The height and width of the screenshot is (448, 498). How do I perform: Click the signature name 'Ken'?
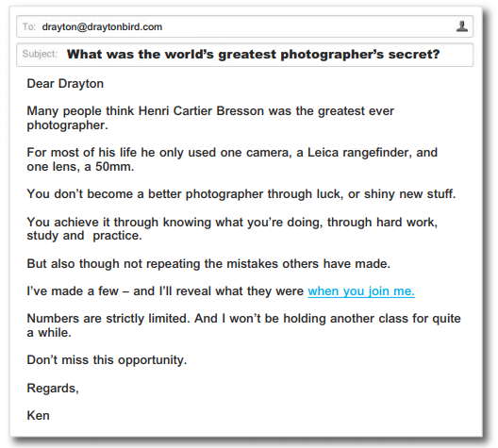(38, 416)
